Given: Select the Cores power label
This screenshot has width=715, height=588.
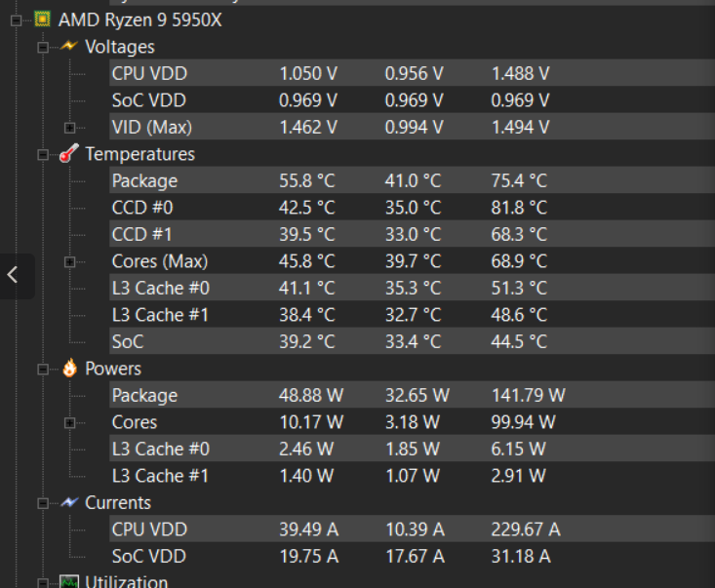Looking at the screenshot, I should 135,422.
